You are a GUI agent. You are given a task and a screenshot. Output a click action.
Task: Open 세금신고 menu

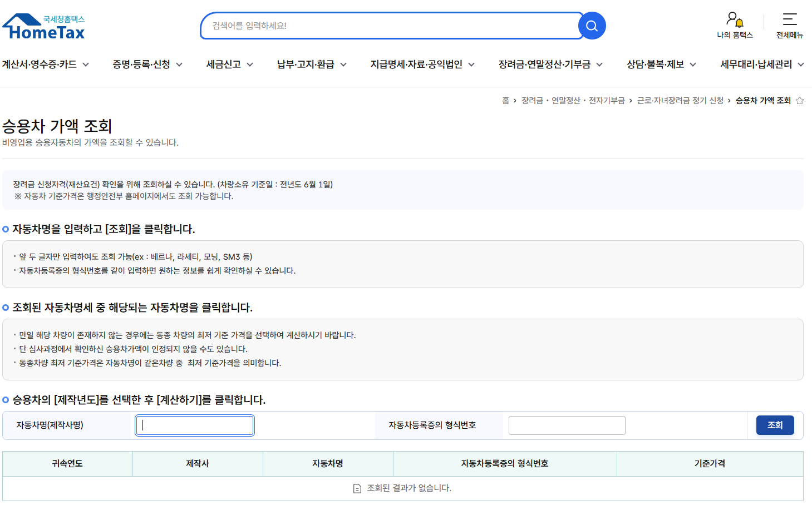224,65
